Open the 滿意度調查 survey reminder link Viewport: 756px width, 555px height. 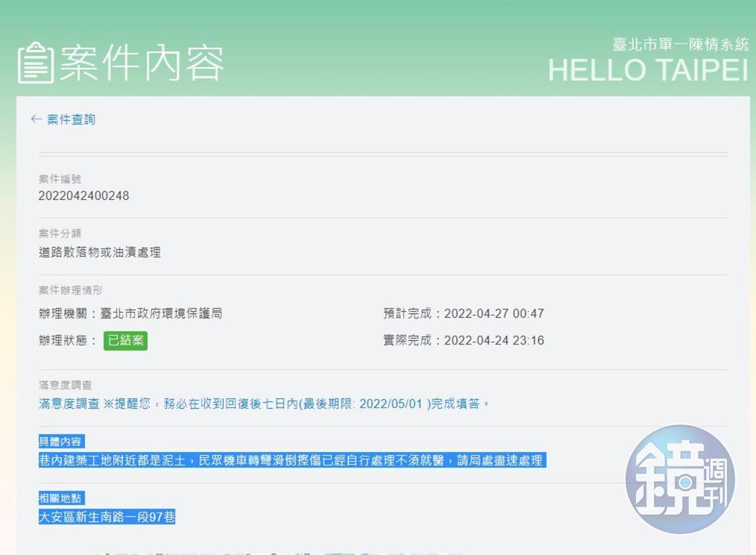tap(264, 404)
